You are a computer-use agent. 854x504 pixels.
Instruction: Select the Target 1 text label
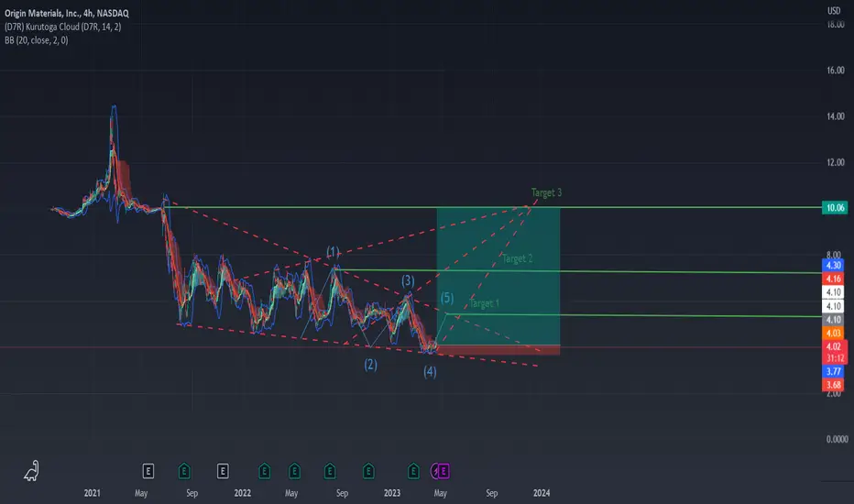pos(484,303)
